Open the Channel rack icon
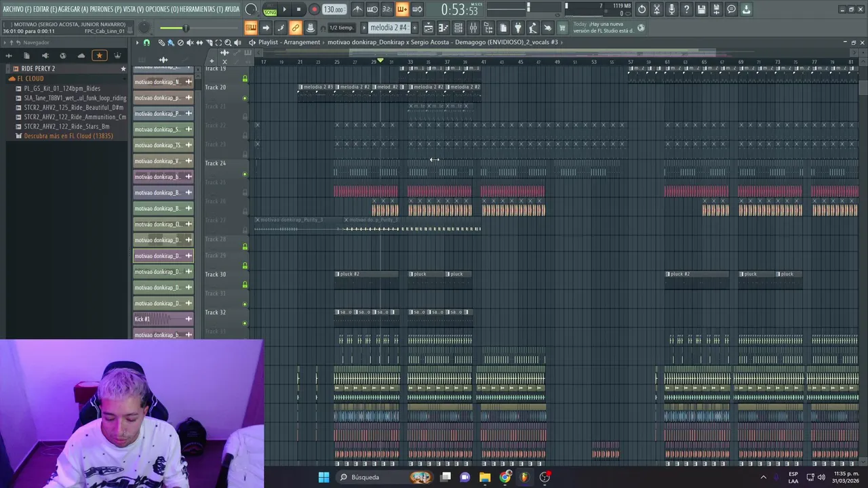Screen dimensions: 868x488 pos(458,28)
